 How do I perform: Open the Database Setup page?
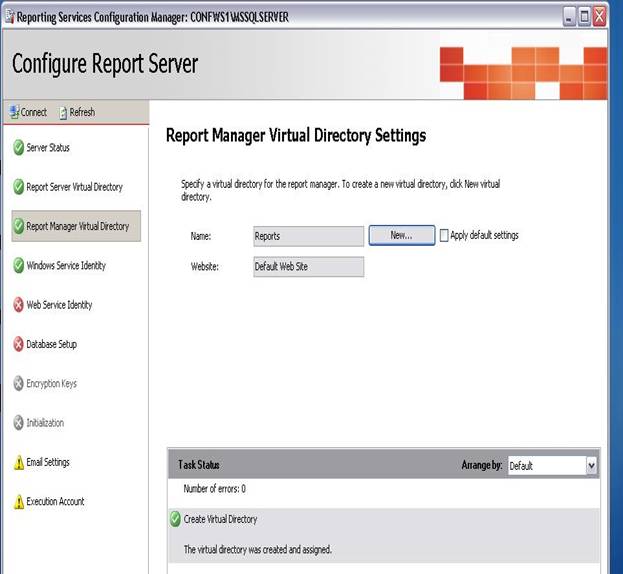pyautogui.click(x=51, y=344)
